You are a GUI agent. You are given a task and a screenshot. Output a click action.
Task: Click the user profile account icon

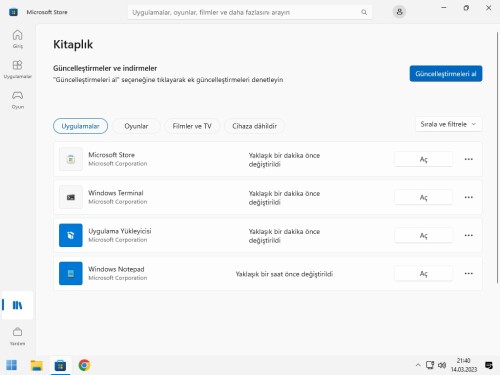(399, 12)
